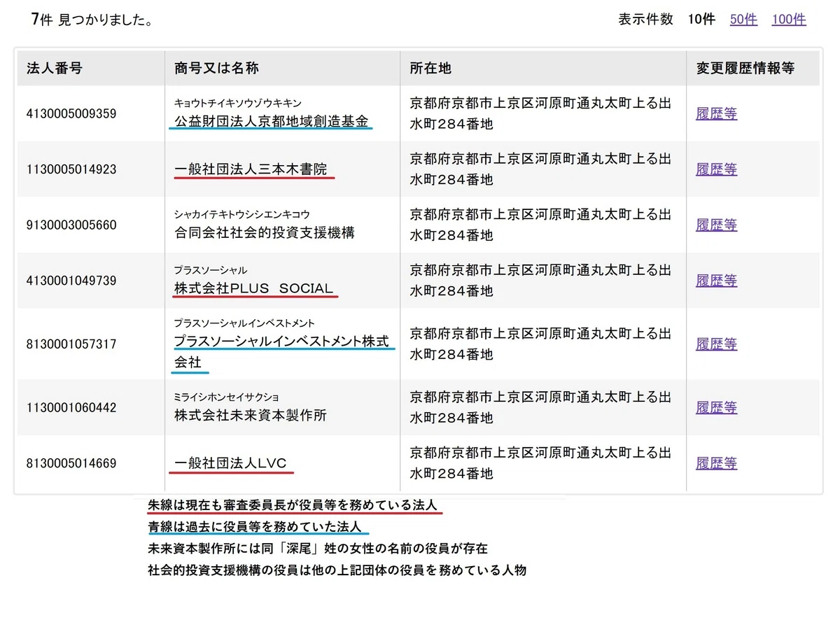Click the address in the 一般社団法人LVC row
Viewport: 840px width, 620px height.
pos(540,463)
